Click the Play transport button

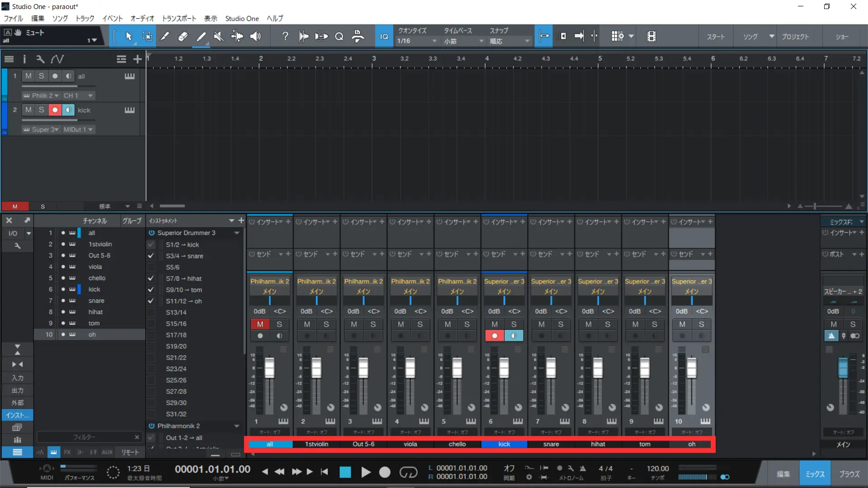[366, 472]
